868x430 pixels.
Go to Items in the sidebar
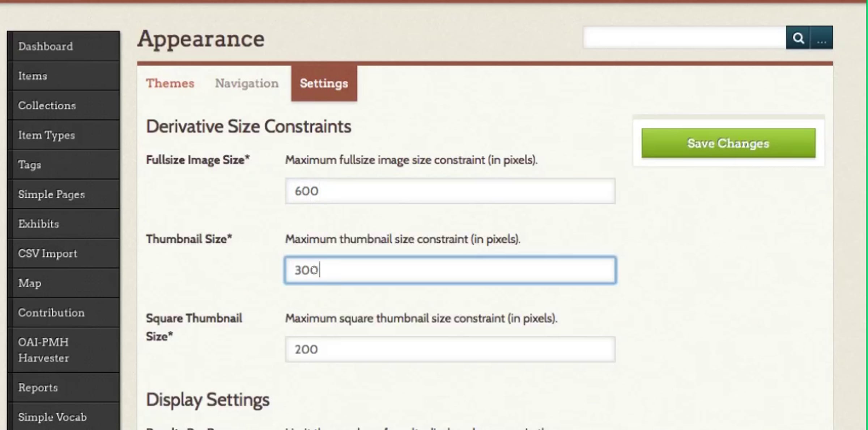64,76
